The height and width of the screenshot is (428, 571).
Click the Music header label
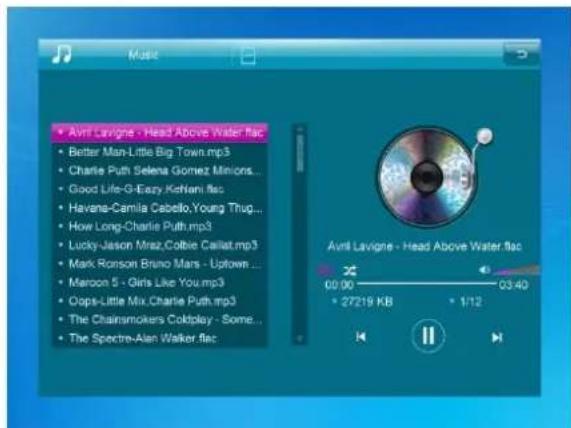pyautogui.click(x=143, y=55)
